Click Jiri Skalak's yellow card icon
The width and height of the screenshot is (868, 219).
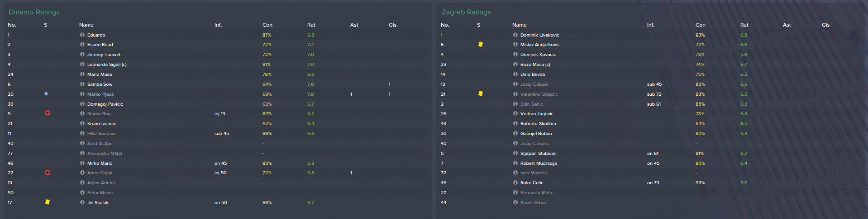48,202
